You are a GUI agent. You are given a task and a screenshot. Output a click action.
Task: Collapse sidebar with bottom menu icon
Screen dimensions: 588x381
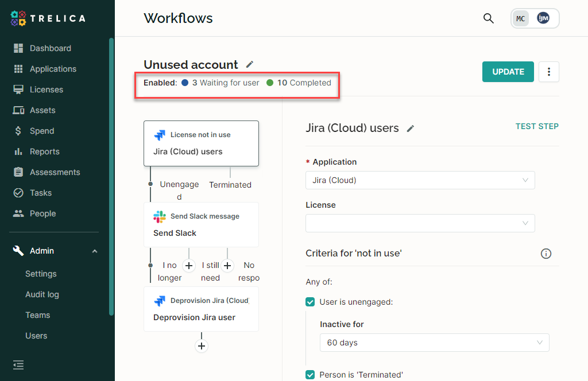click(18, 365)
